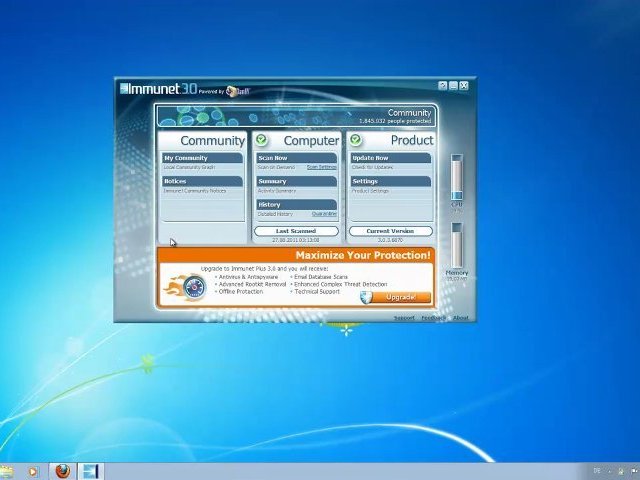
Task: Open Firefox from the taskbar
Action: pyautogui.click(x=62, y=471)
